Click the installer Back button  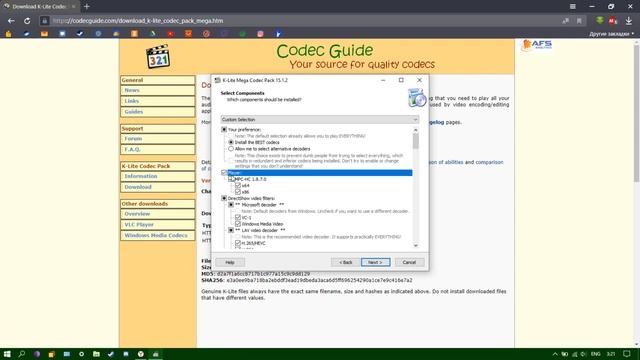345,262
